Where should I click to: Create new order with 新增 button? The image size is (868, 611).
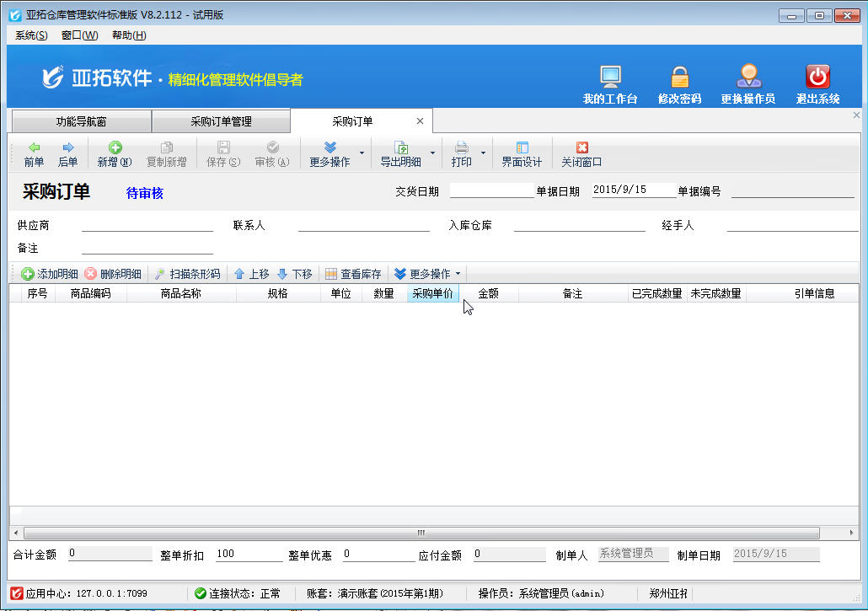coord(115,154)
